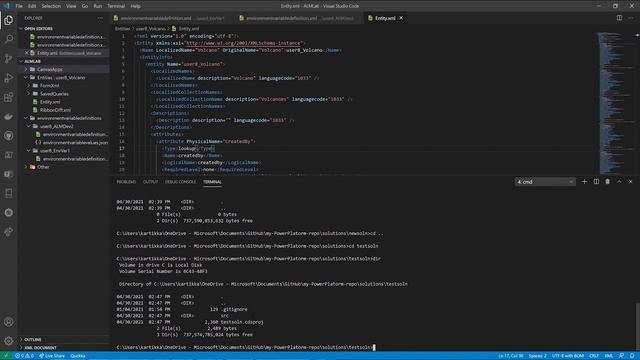Click Live Share in status bar
This screenshot has width=640, height=360.
52,356
